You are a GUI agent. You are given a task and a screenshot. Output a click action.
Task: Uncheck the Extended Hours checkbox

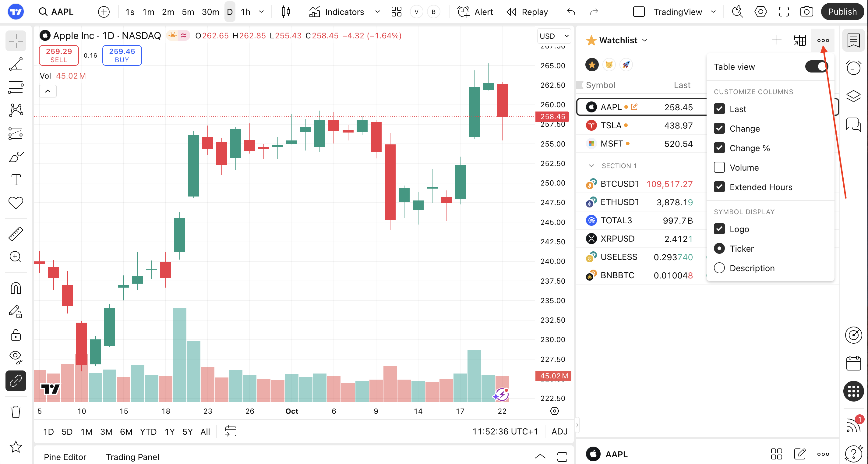[719, 187]
